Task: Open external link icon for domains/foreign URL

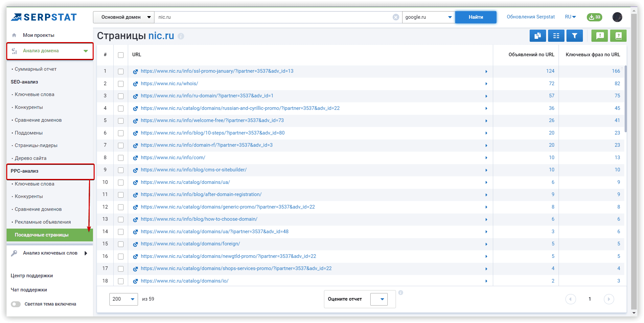Action: (135, 244)
